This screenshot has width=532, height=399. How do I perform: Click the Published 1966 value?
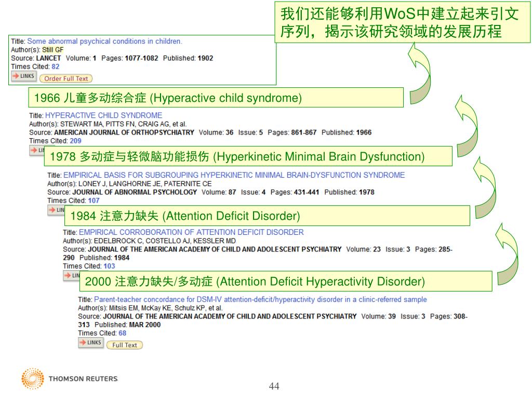click(364, 132)
